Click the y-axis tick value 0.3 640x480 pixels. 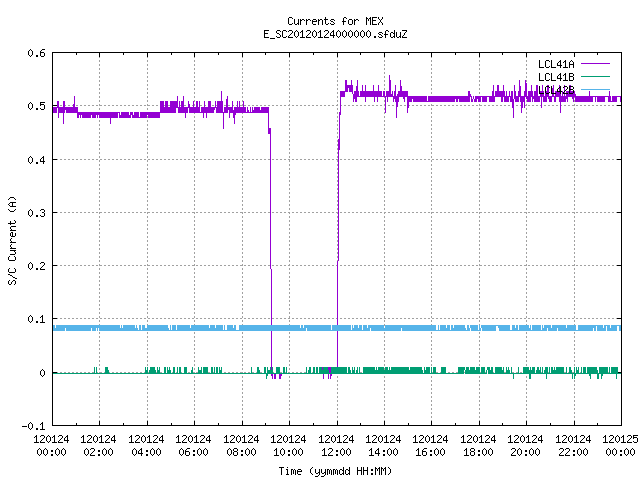(36, 213)
